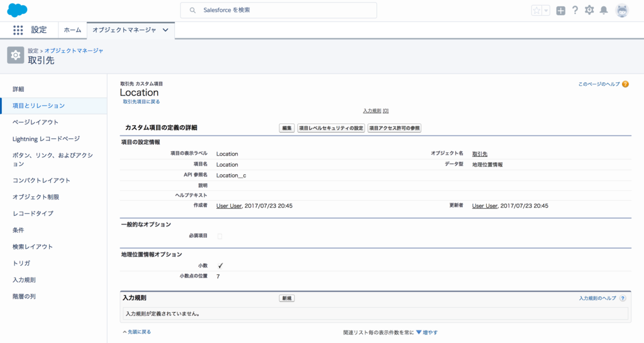Click the 取引先項目に戻る link
This screenshot has height=343, width=644.
[142, 101]
